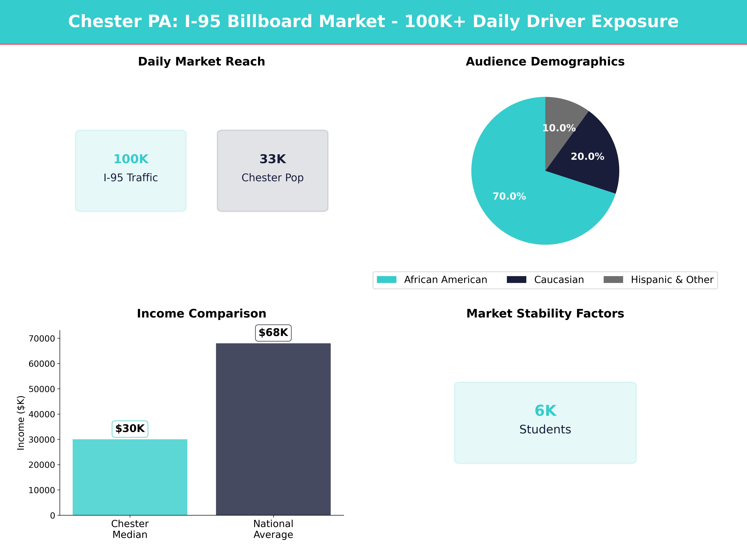Click the 100K I-95 Traffic card

click(x=131, y=170)
